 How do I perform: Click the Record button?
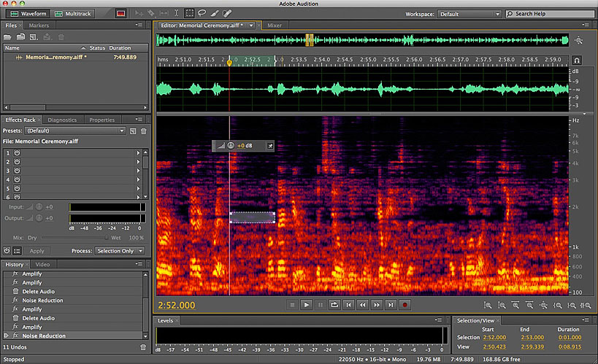[405, 304]
